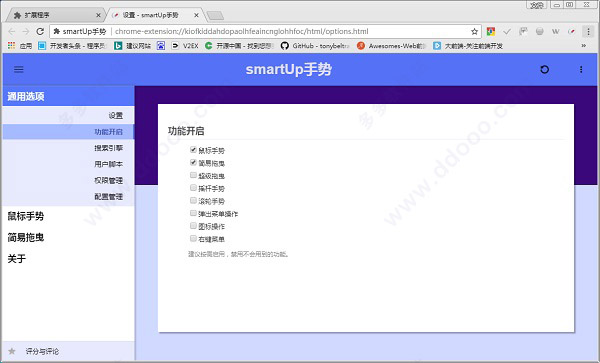
Task: Open the three-dot menu in smartUp header
Action: pyautogui.click(x=581, y=69)
